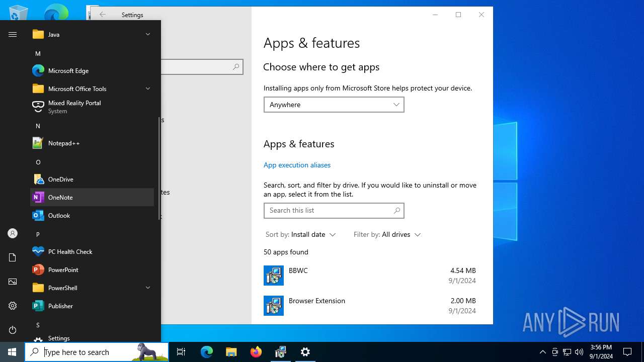
Task: Open Pictures icon in Start sidebar
Action: 13,282
